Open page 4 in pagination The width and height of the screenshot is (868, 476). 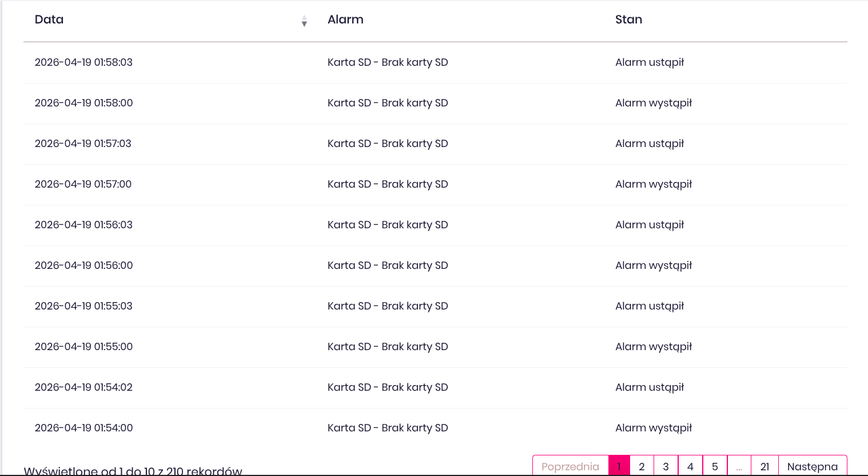(x=690, y=466)
